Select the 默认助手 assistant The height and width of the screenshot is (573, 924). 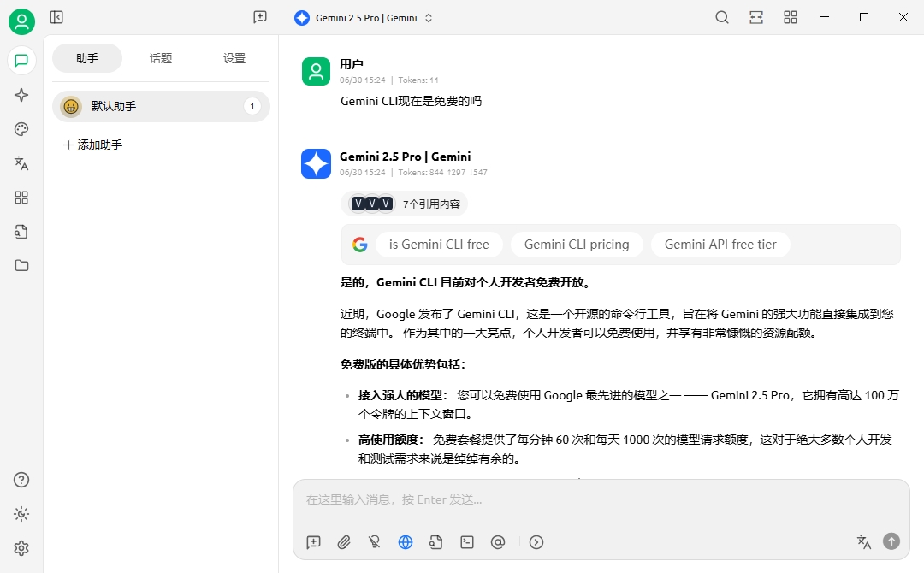pos(161,106)
